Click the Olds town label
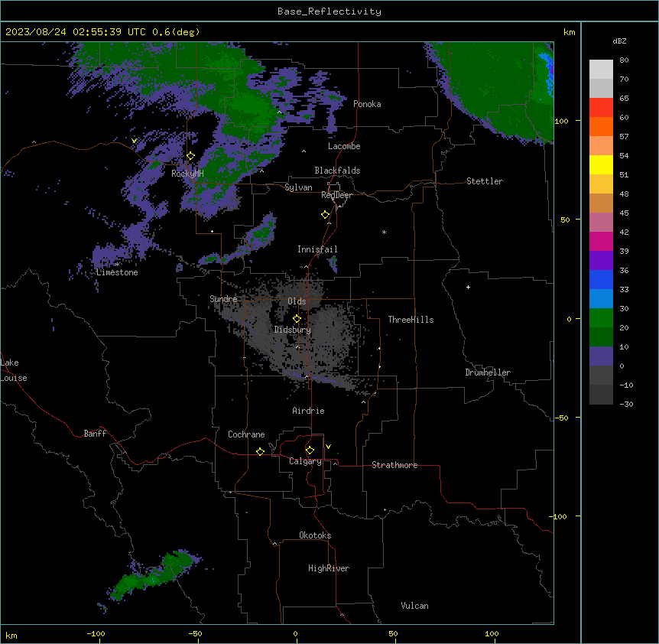 [297, 301]
